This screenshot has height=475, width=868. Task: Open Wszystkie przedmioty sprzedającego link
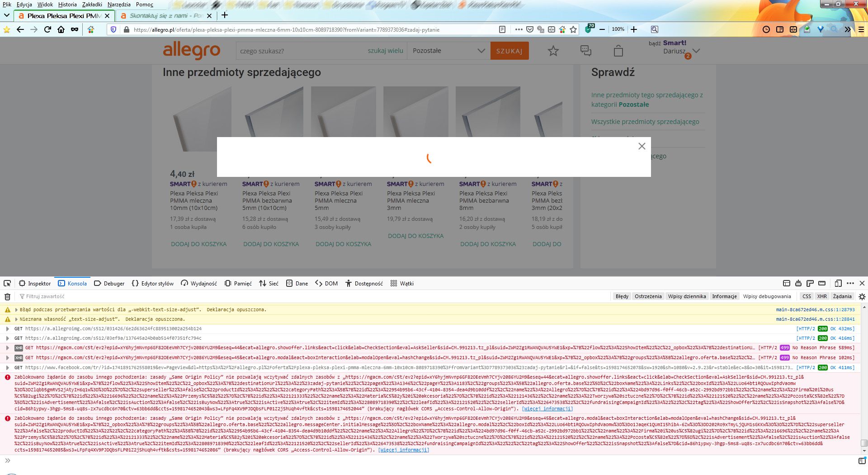pyautogui.click(x=645, y=122)
